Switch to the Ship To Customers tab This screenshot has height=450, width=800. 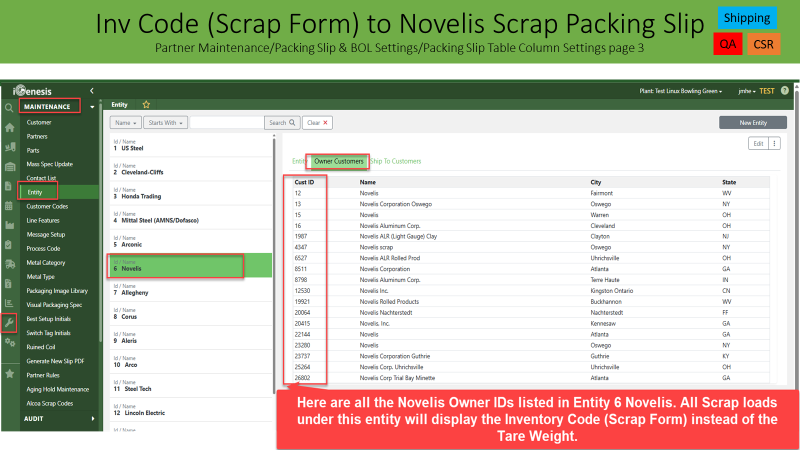click(396, 161)
